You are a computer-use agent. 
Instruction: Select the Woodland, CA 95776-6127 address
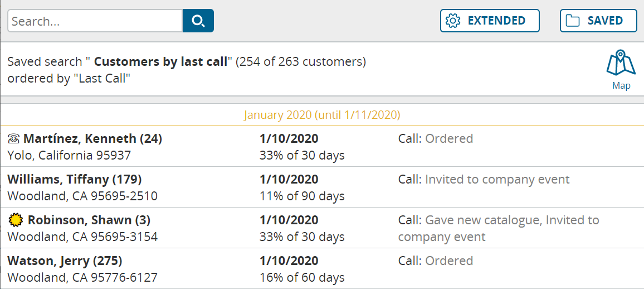(x=82, y=277)
